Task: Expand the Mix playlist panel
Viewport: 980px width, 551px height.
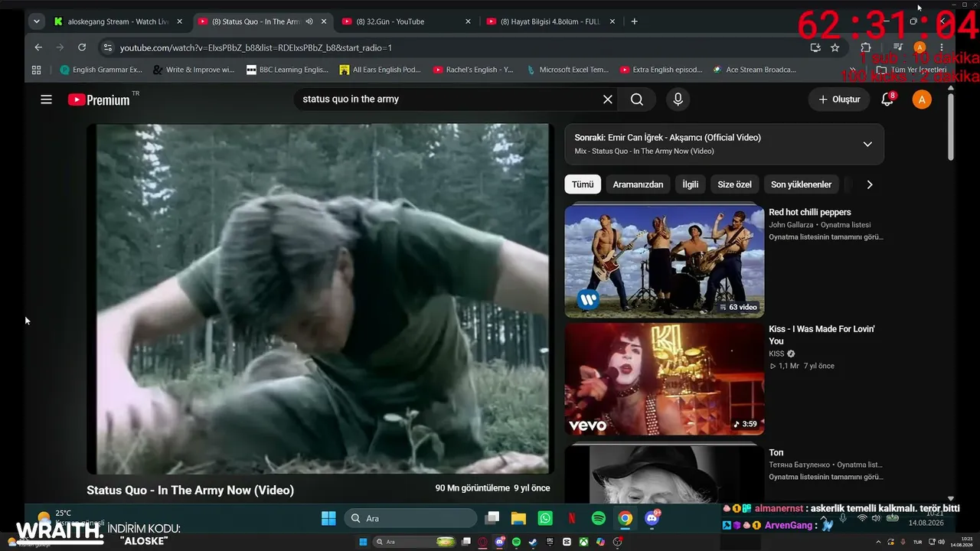Action: 867,144
